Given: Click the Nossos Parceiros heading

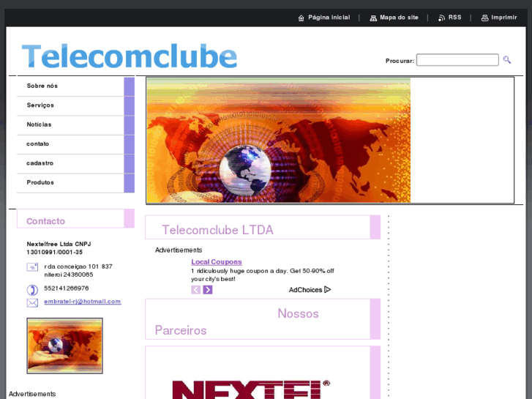Looking at the screenshot, I should click(x=237, y=321).
